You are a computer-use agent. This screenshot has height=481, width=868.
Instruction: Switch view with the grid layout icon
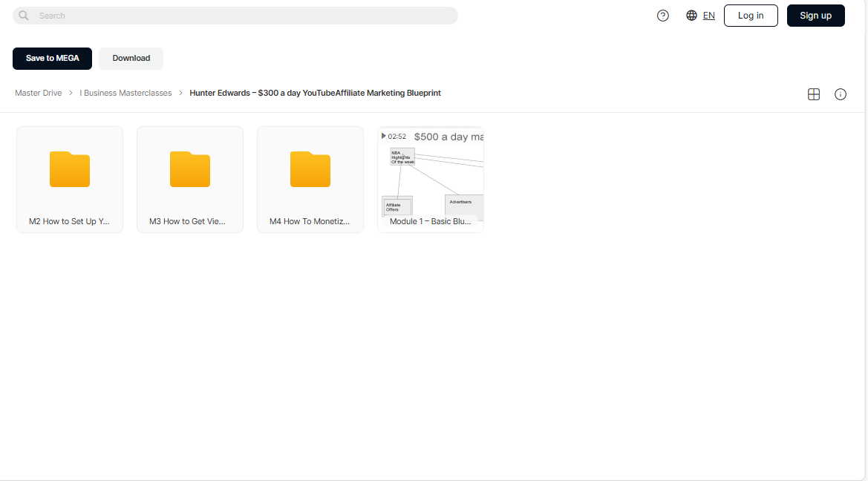click(x=814, y=94)
